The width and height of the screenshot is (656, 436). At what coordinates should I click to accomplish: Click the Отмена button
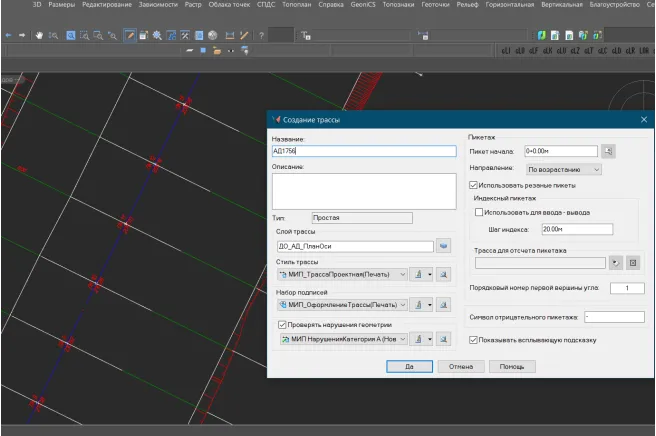[461, 367]
